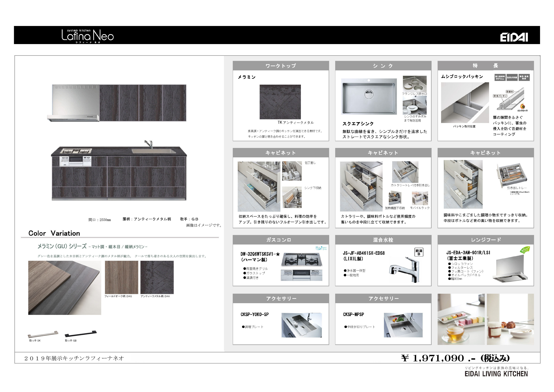Viewport: 554px width, 392px height.
Task: Click the wall cabinet and range hood rendering
Action: (x=117, y=103)
